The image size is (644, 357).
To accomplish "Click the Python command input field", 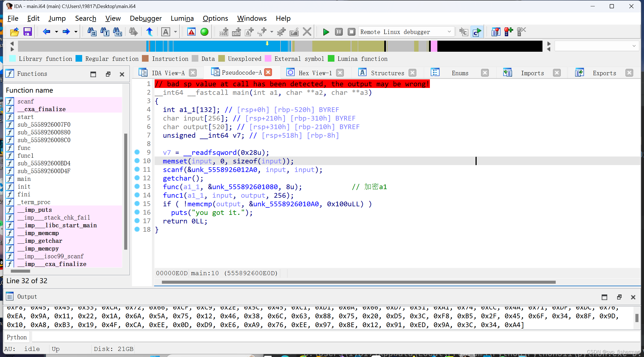I will (332, 337).
